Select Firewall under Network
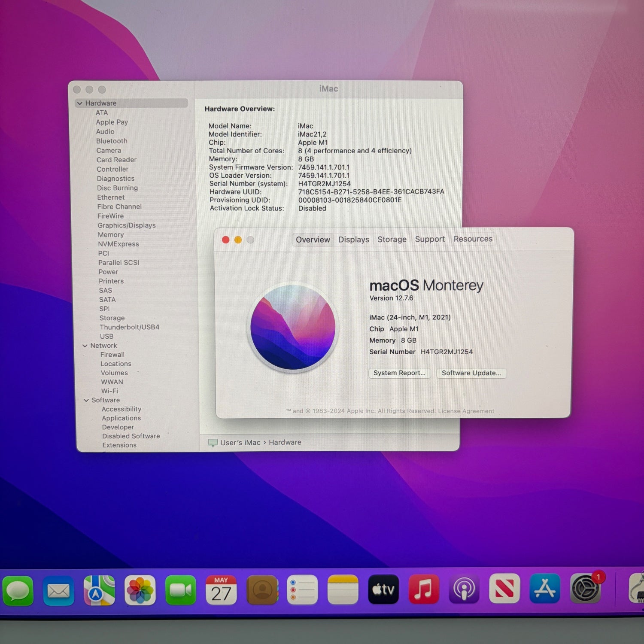Viewport: 644px width, 644px height. pyautogui.click(x=112, y=355)
